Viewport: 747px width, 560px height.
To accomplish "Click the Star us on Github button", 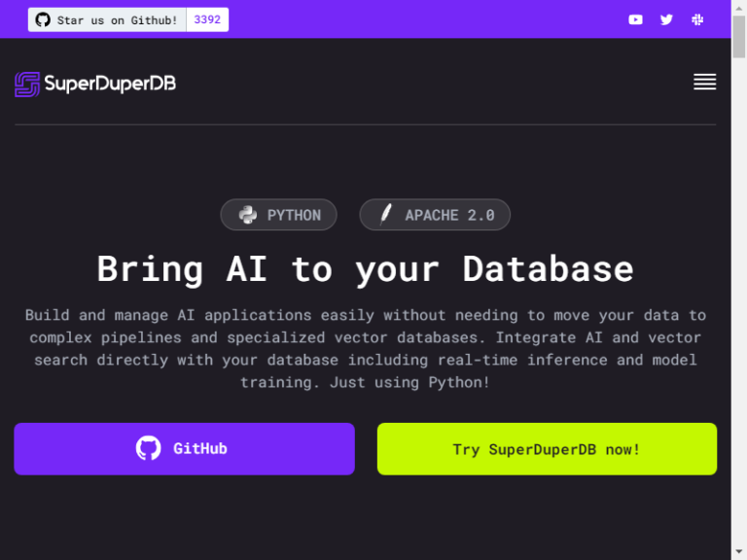I will [x=107, y=20].
